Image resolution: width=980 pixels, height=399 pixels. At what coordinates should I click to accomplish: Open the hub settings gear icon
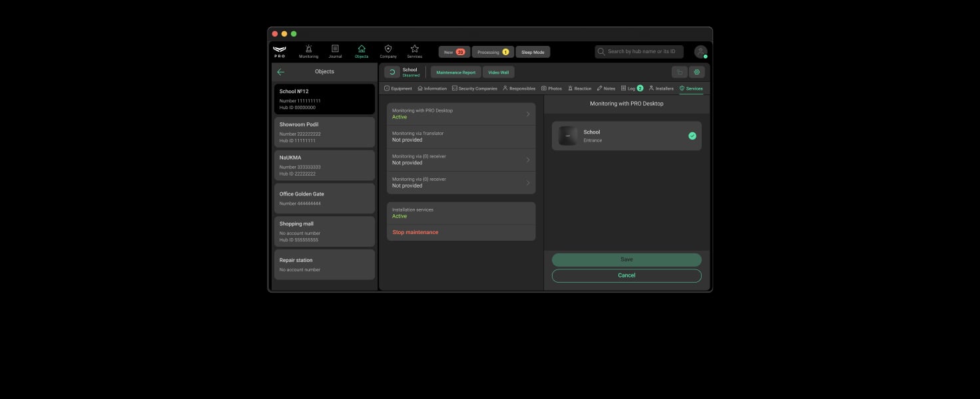coord(696,72)
